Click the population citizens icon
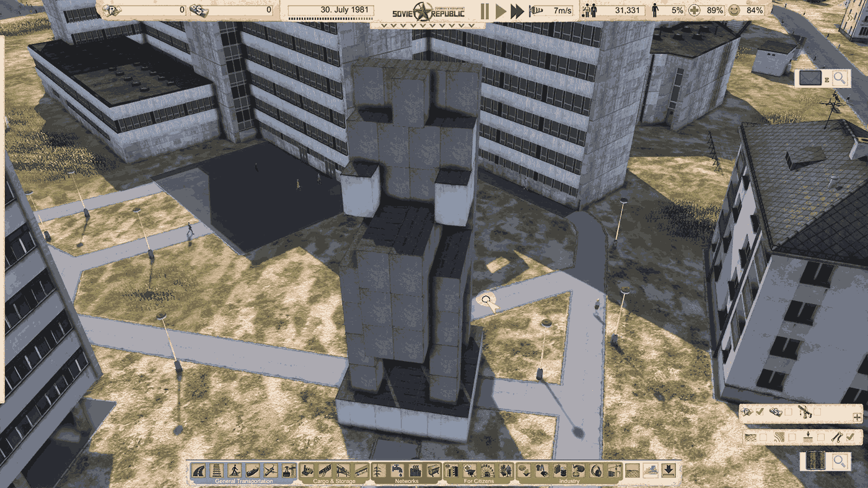 [x=589, y=11]
